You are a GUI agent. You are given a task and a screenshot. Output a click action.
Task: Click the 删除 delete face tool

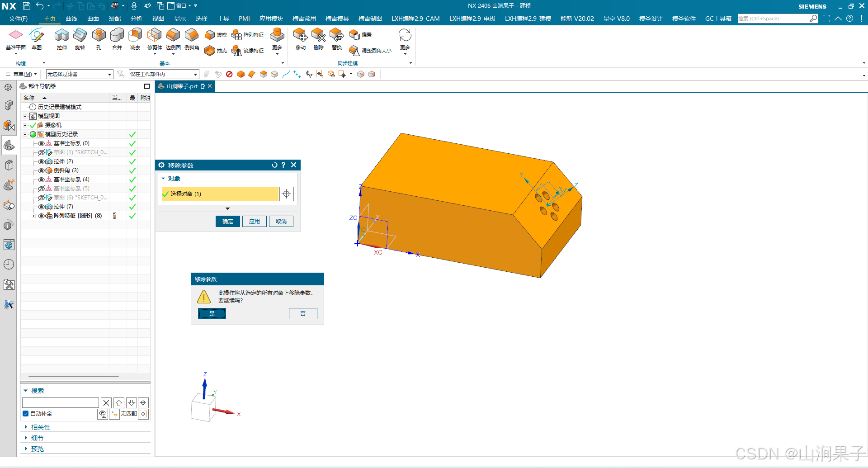(319, 39)
